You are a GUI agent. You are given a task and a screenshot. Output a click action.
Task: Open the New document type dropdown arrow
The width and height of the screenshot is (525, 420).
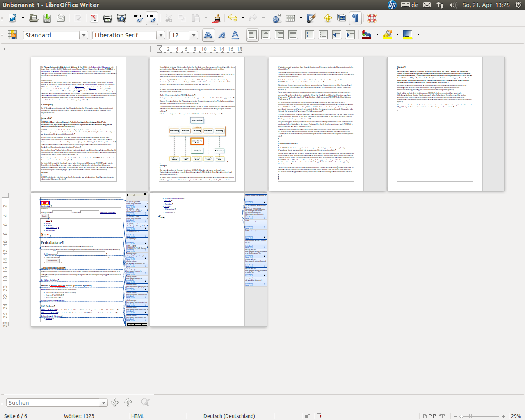pos(23,18)
